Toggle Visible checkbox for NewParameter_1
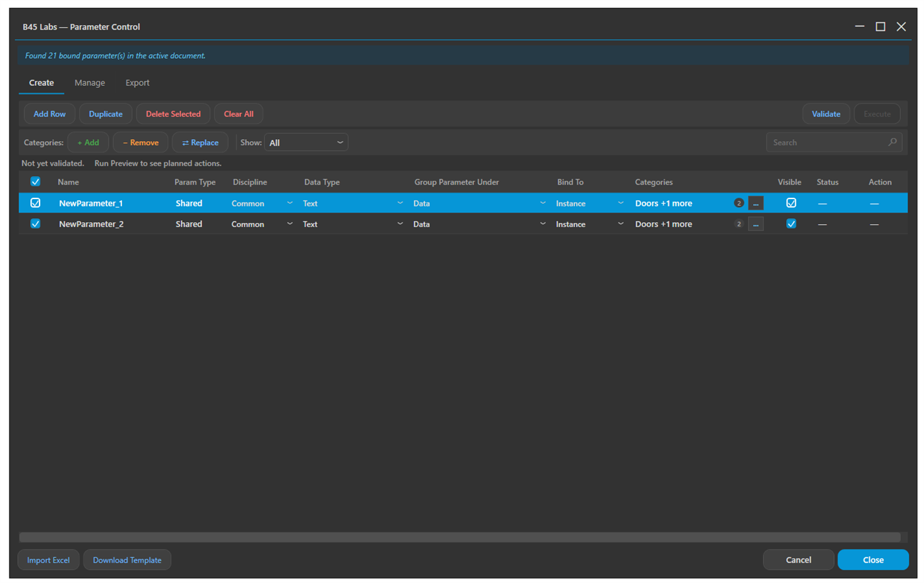924x583 pixels. [791, 203]
